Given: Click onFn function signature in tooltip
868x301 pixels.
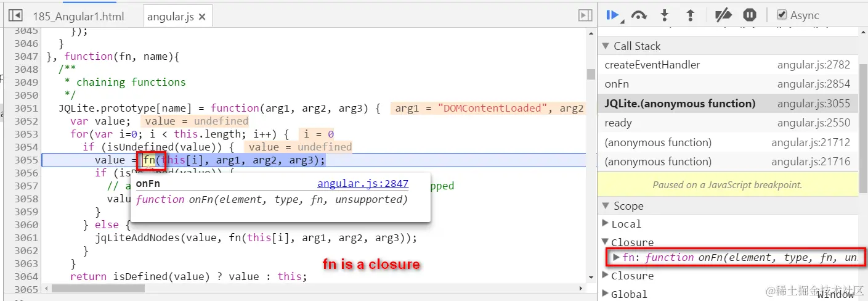Looking at the screenshot, I should click(x=272, y=199).
